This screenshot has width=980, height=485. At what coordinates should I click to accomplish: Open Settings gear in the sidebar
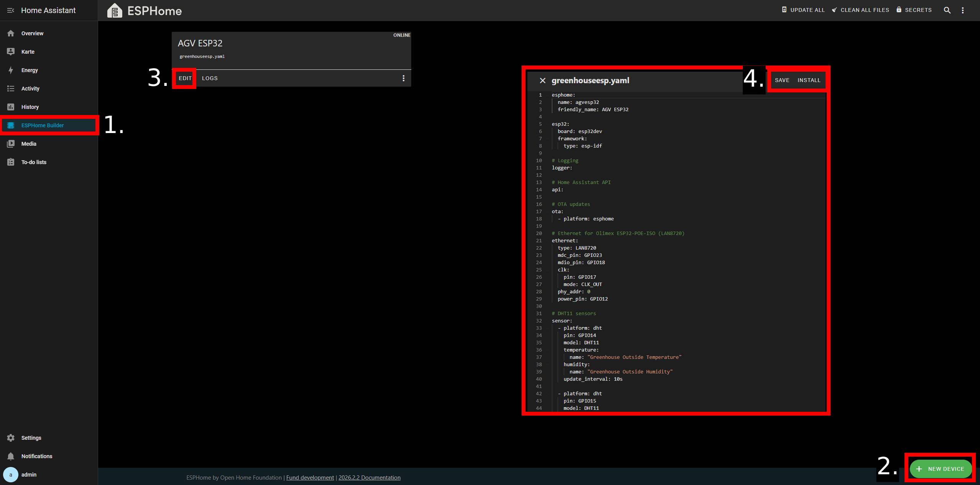click(x=11, y=438)
